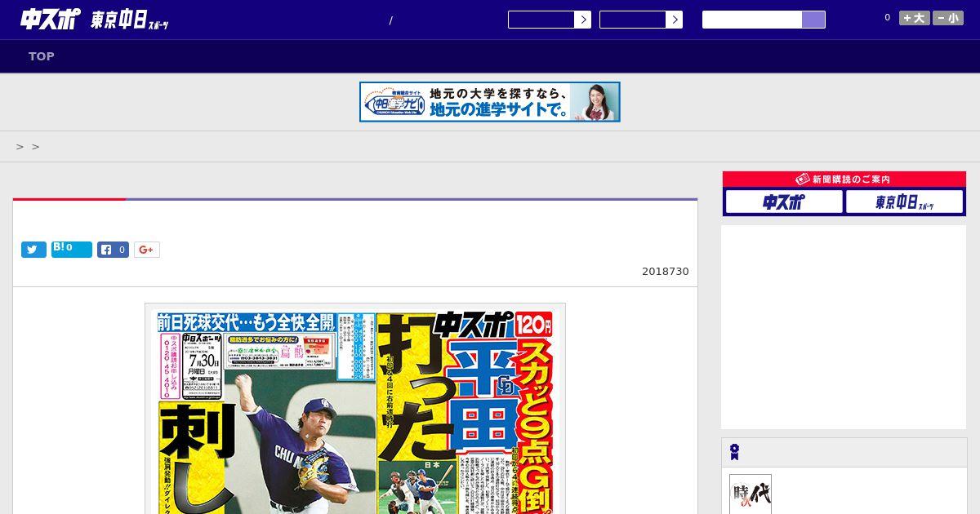Share the article on Google+

coord(147,250)
